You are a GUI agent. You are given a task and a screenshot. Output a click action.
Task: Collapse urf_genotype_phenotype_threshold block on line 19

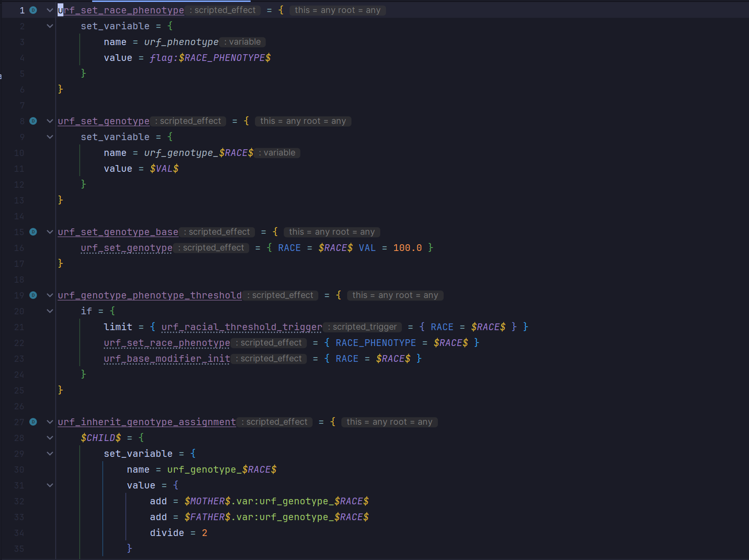[50, 295]
